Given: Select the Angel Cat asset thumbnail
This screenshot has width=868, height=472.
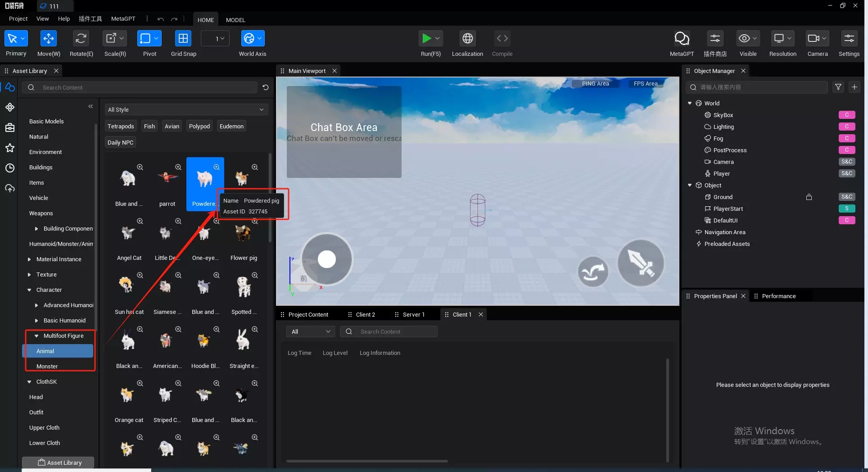Looking at the screenshot, I should coord(129,234).
